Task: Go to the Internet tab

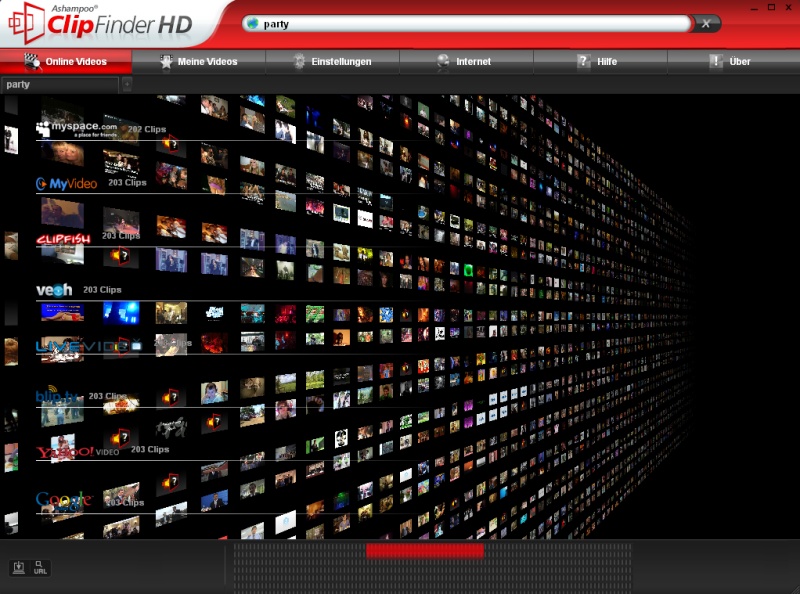Action: pyautogui.click(x=465, y=62)
